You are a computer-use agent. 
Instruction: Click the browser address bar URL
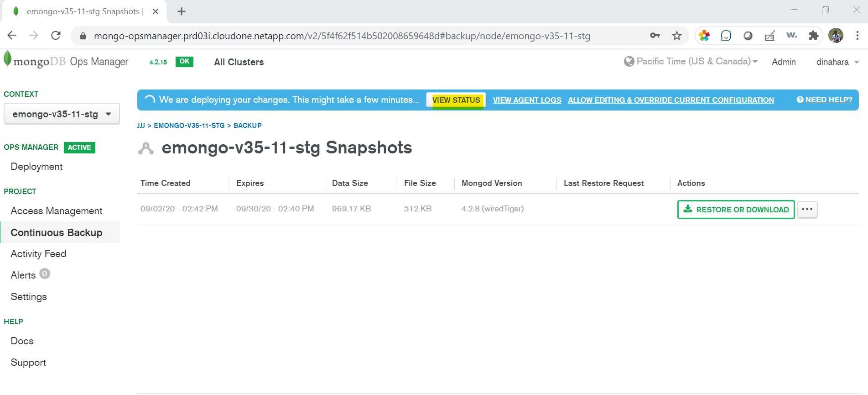pyautogui.click(x=342, y=36)
